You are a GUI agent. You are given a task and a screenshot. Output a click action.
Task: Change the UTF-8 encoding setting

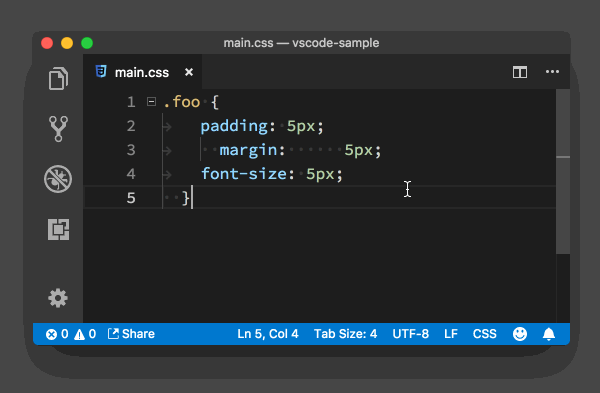point(411,334)
